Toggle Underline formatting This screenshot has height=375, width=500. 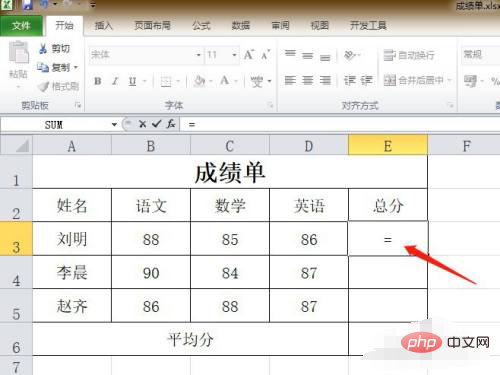132,81
